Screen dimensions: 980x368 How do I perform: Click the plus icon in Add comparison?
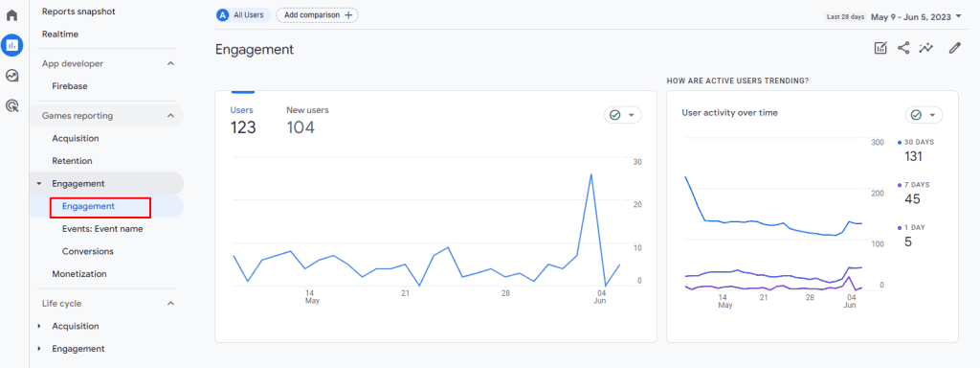click(x=348, y=15)
